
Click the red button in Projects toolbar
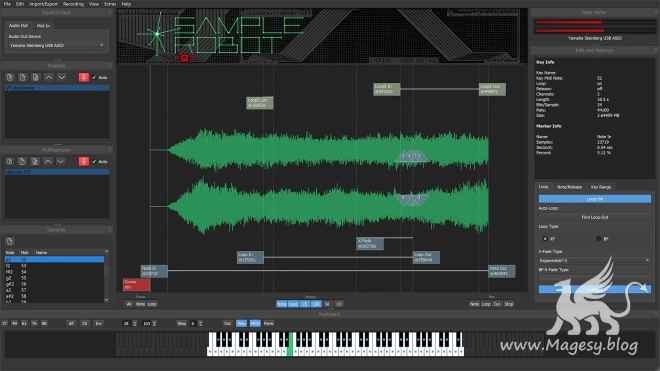[84, 77]
